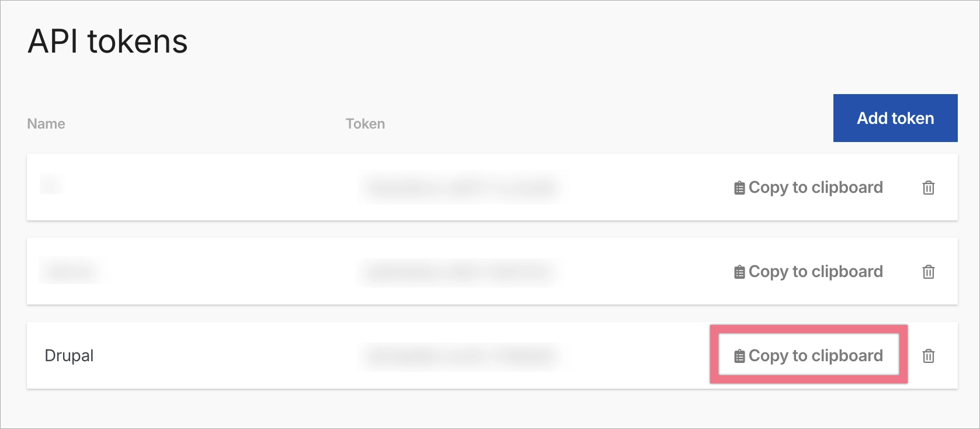980x429 pixels.
Task: Click the clipboard icon beside the highlighted button
Action: coord(739,355)
